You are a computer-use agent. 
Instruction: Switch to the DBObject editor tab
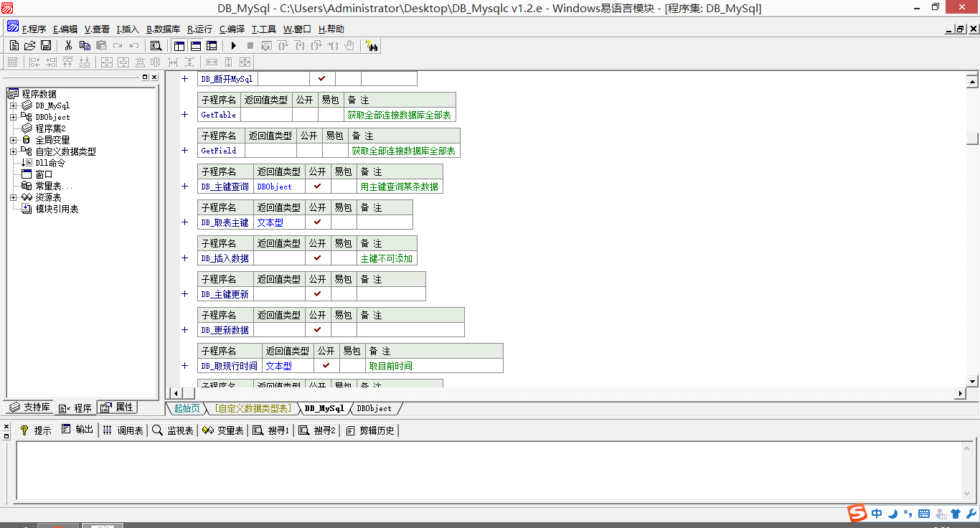[x=374, y=408]
